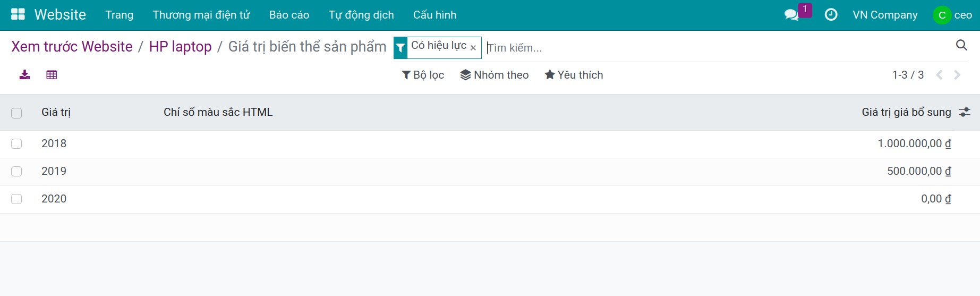
Task: Expand the 'Bộ lọc' filters dropdown
Action: tap(423, 75)
